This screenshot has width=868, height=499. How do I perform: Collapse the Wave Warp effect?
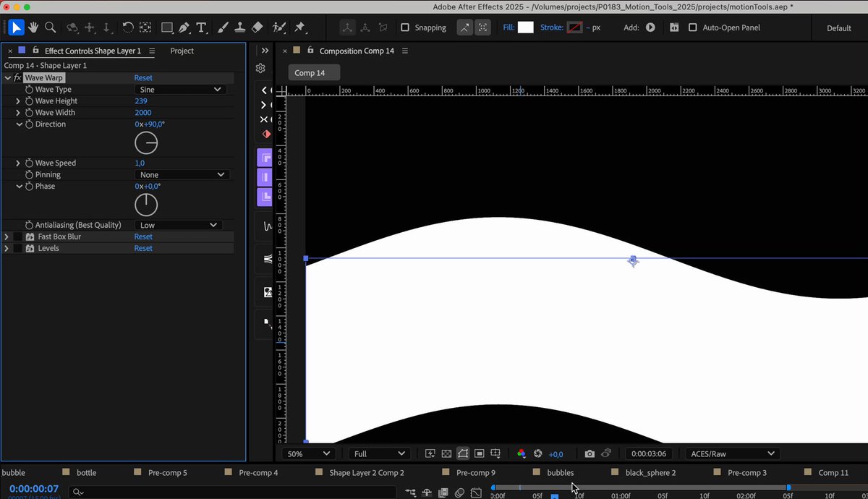click(x=7, y=77)
